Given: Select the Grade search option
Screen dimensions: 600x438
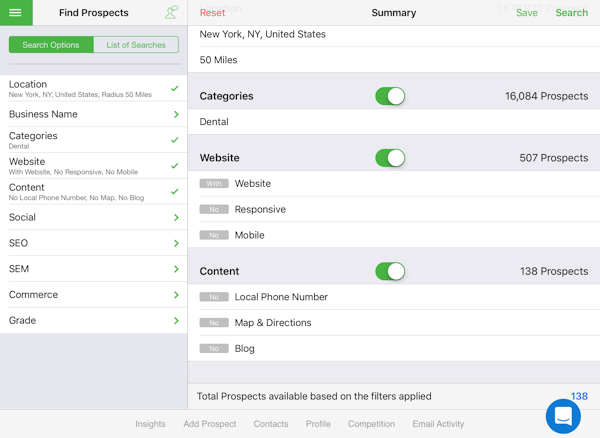Looking at the screenshot, I should tap(94, 321).
